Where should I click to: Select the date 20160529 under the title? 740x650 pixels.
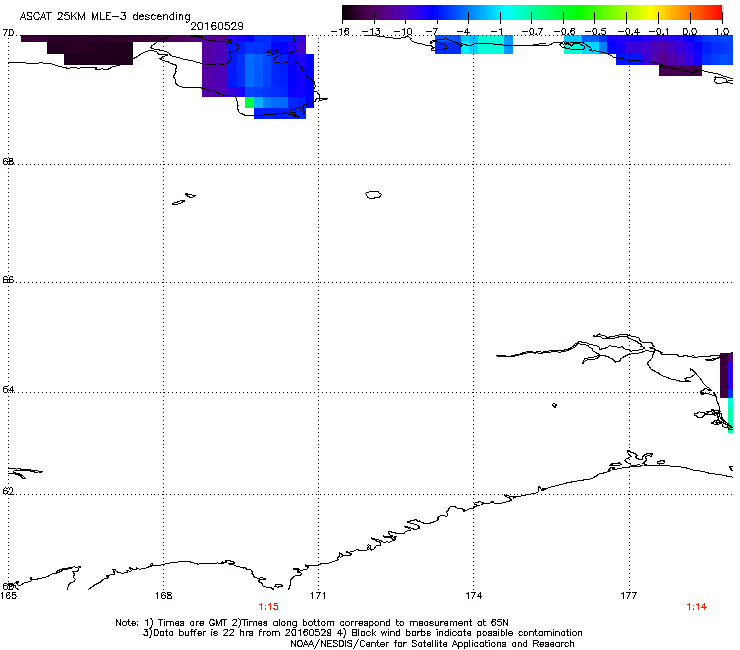217,26
